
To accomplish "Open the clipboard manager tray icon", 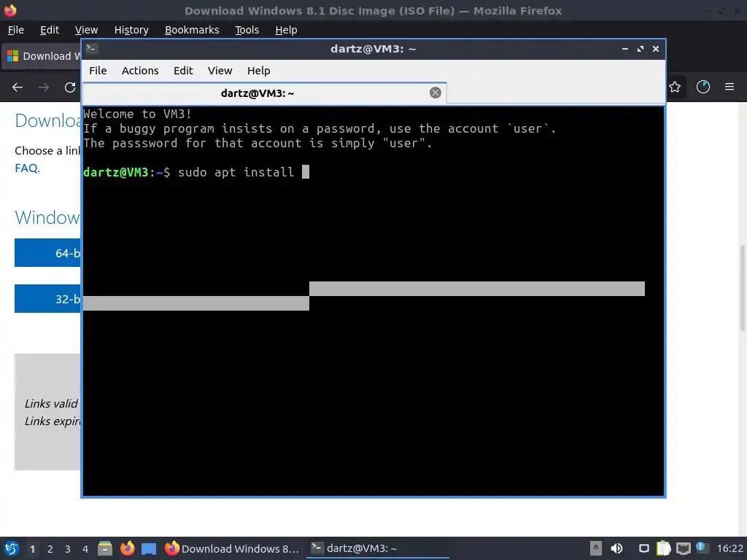I will click(663, 548).
